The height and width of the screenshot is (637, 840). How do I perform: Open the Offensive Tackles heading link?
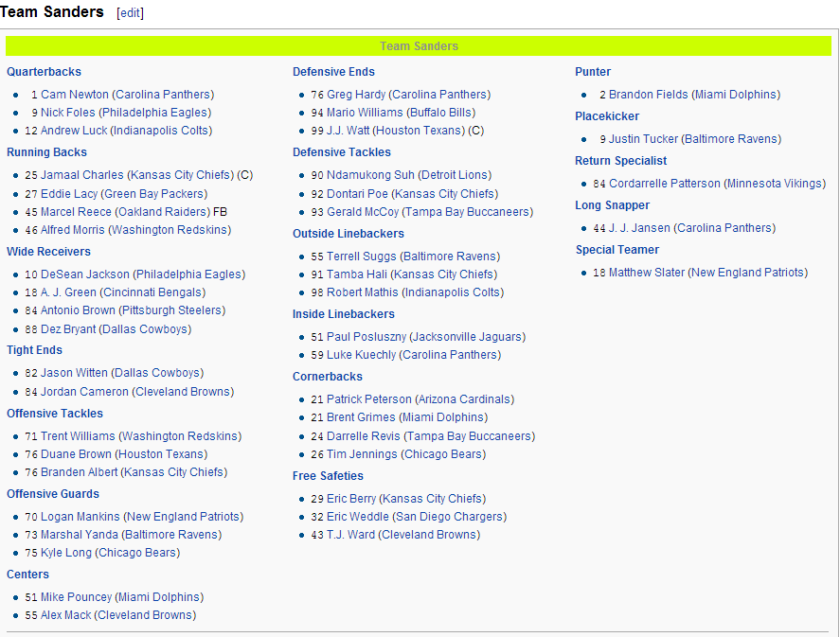55,414
